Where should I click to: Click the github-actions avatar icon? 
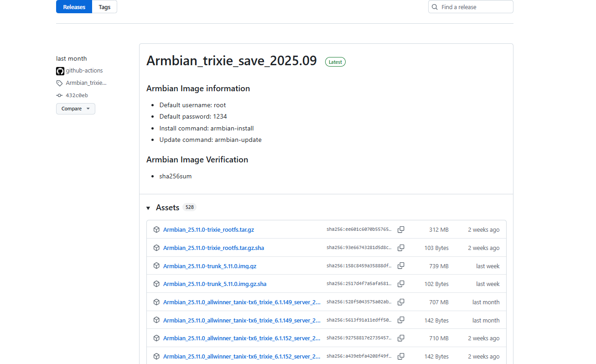[60, 71]
